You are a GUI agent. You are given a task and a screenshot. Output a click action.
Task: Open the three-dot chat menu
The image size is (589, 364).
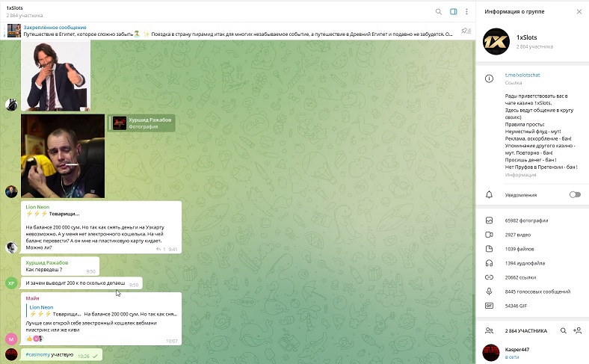pos(466,12)
